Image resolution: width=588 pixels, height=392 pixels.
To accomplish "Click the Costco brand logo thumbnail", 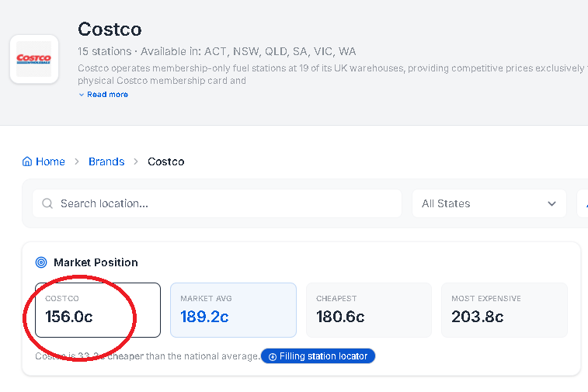I will coord(34,59).
